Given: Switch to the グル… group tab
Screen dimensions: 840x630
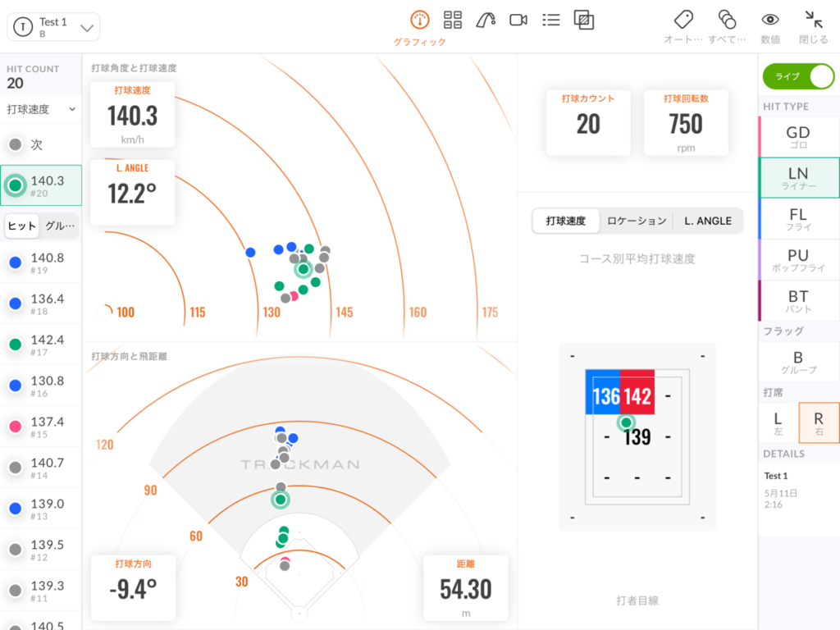Looking at the screenshot, I should (x=59, y=226).
